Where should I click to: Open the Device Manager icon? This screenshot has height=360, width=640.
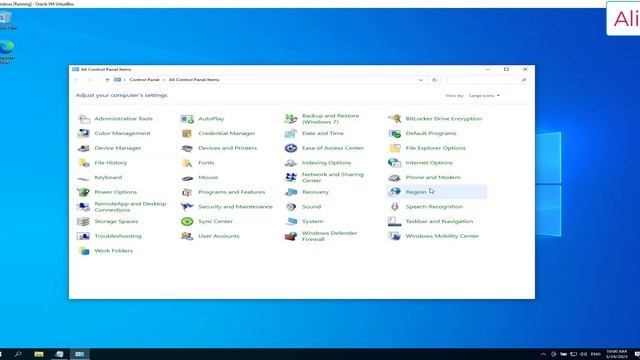tap(84, 148)
